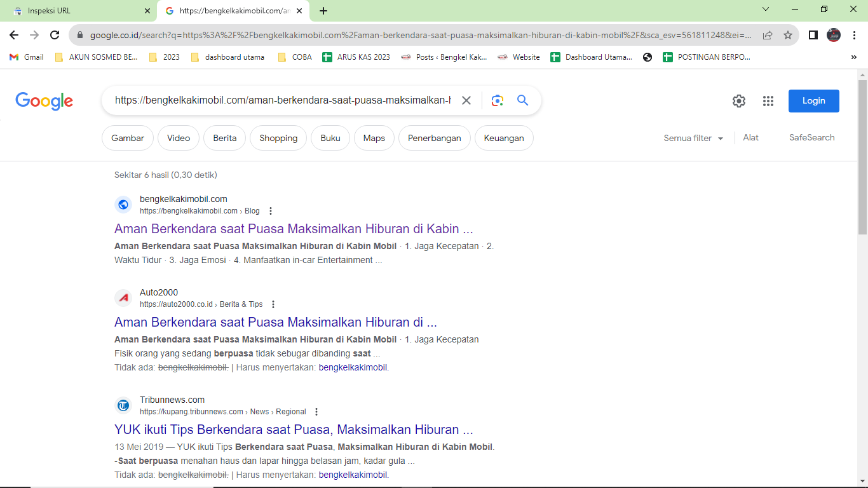This screenshot has height=488, width=868.
Task: Open the Google apps grid
Action: pos(768,101)
